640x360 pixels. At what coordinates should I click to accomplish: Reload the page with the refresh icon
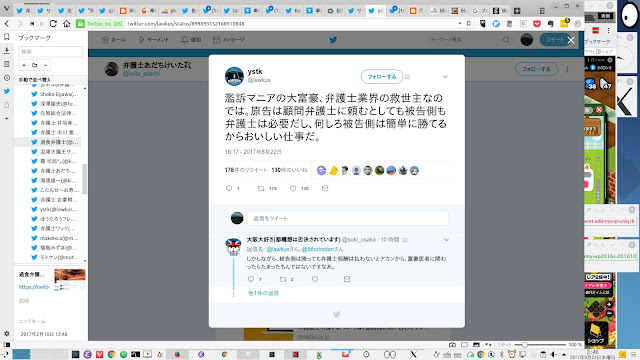[x=53, y=24]
